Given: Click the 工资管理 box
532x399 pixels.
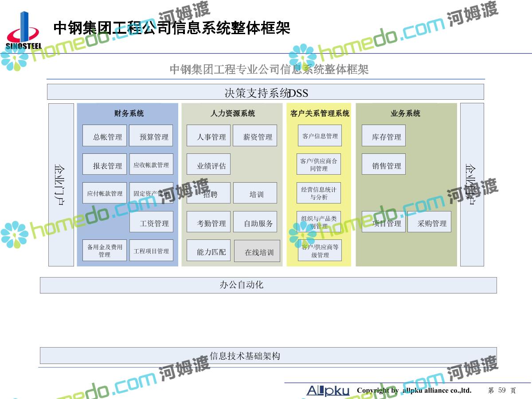Looking at the screenshot, I should (x=152, y=222).
